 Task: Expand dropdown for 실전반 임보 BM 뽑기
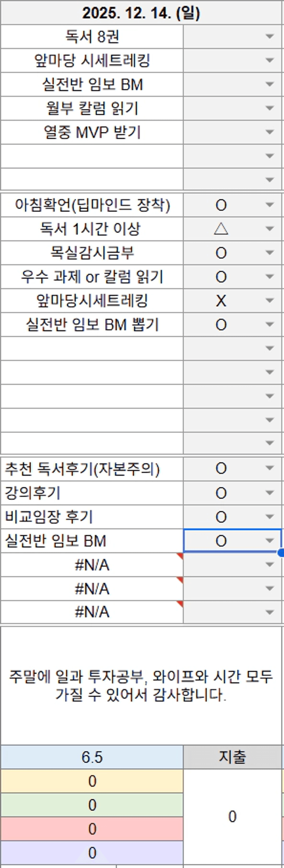point(270,325)
